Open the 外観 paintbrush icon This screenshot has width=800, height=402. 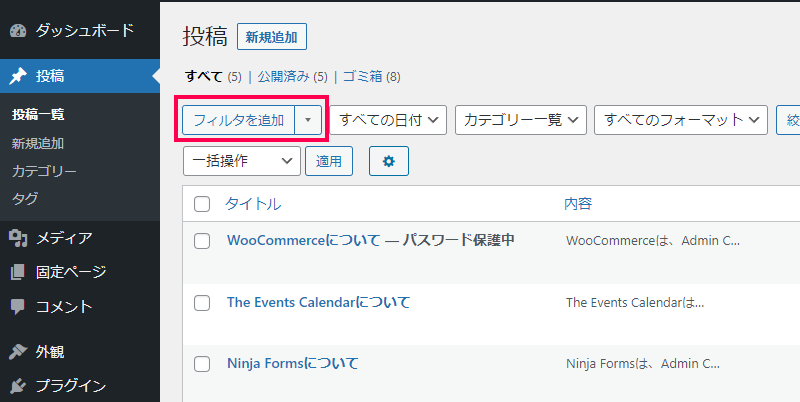(18, 351)
